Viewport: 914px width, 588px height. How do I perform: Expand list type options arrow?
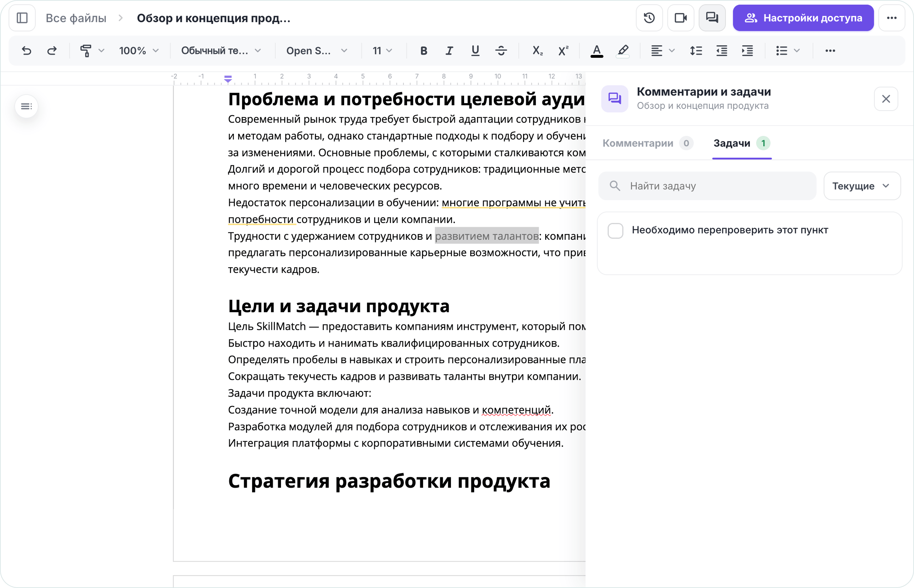[797, 51]
